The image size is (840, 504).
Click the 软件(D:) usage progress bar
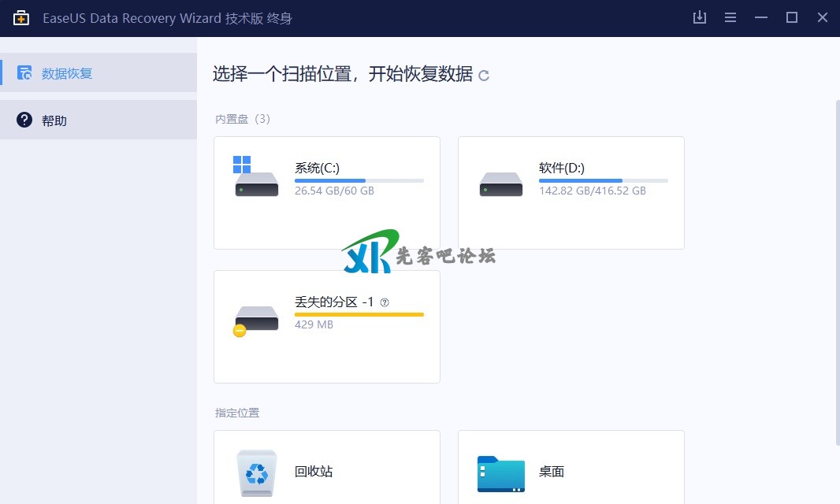coord(603,180)
